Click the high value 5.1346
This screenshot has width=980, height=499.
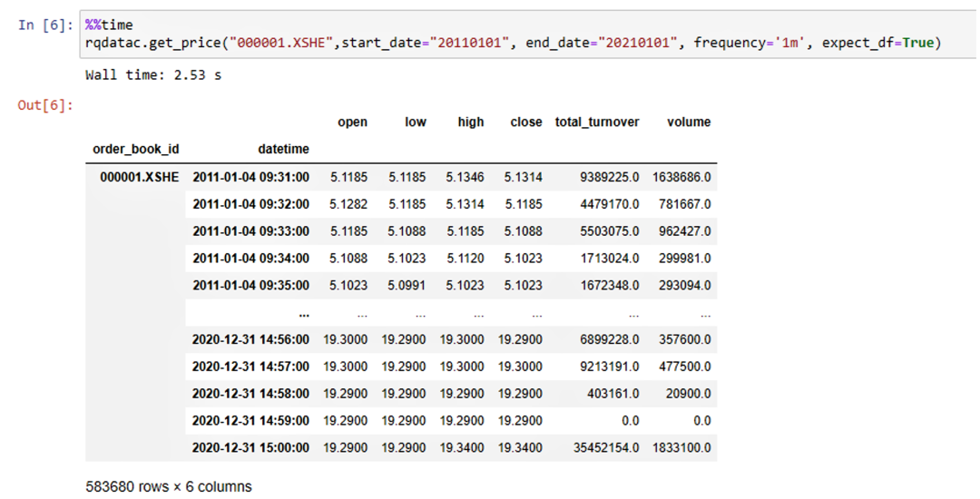[x=465, y=177]
